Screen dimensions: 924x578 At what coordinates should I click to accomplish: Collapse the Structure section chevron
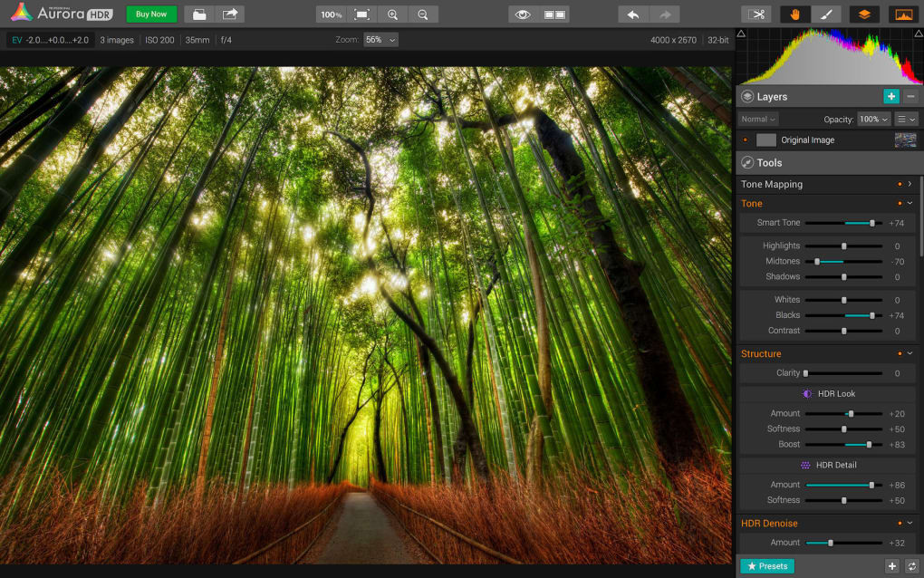tap(910, 353)
